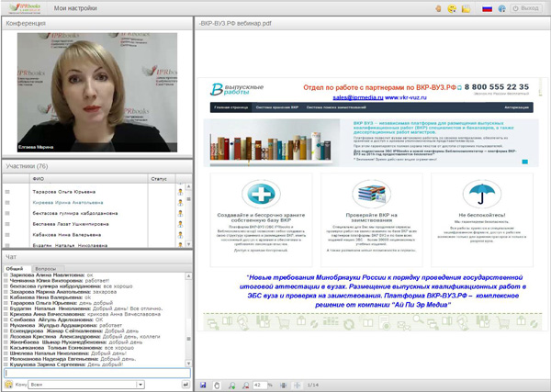Viewport: 551px width, 392px height.
Task: Click status icon for Беспаева Лазат
Action: pyautogui.click(x=180, y=224)
